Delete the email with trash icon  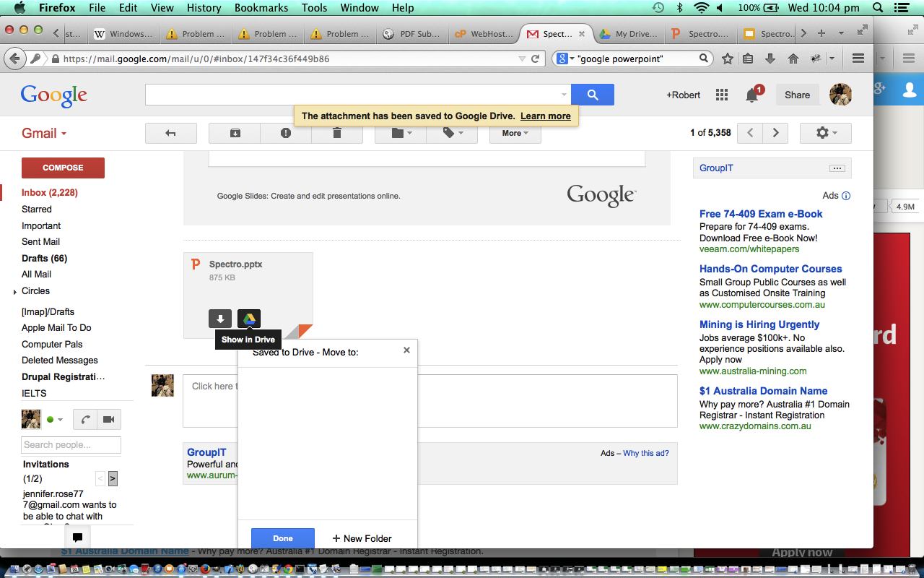(336, 133)
